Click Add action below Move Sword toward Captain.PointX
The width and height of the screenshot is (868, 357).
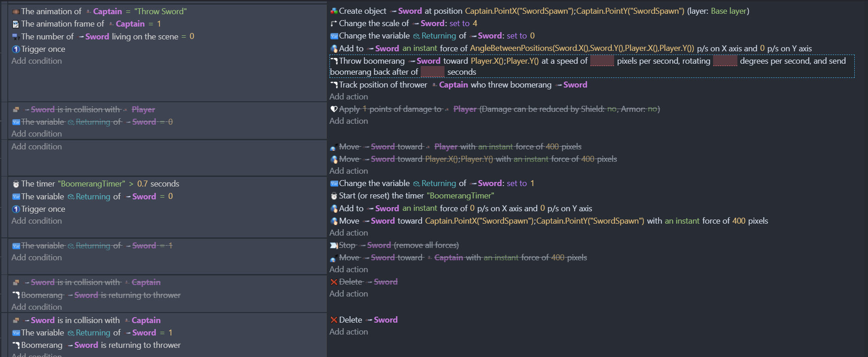point(349,233)
